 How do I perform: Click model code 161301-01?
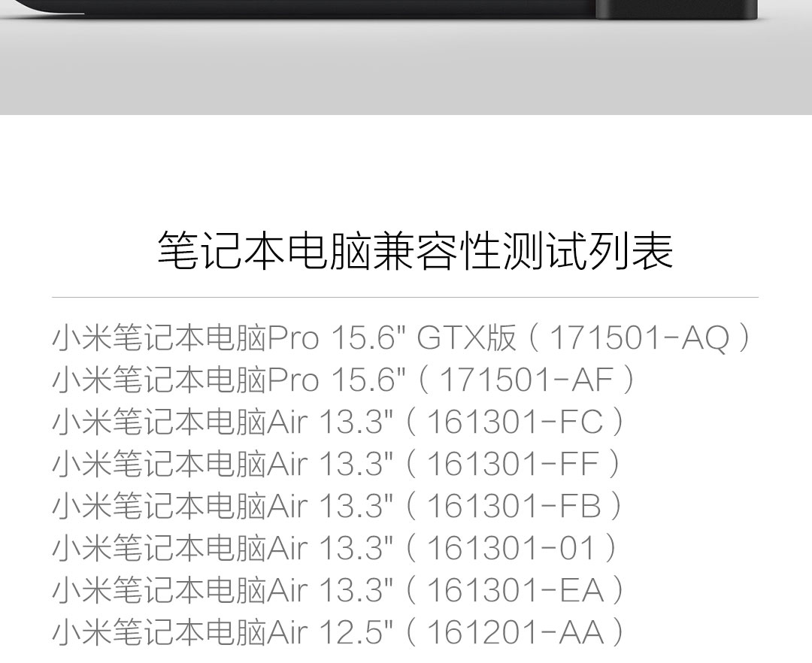click(x=511, y=548)
